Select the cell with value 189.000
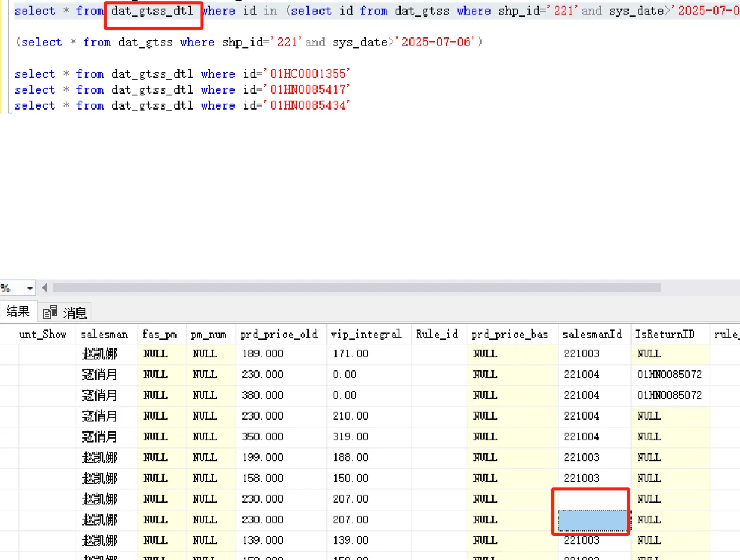 click(262, 354)
